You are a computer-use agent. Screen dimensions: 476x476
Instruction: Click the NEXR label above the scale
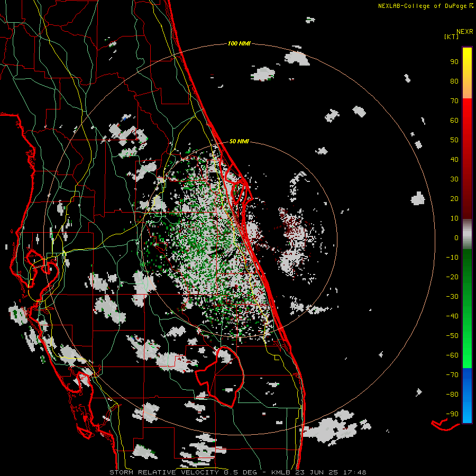pyautogui.click(x=465, y=32)
